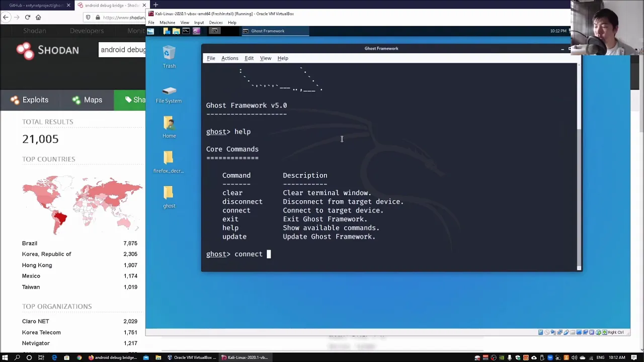Switch to Ghost Framework taskbar button
Screen dimensions: 644x362
(275, 31)
